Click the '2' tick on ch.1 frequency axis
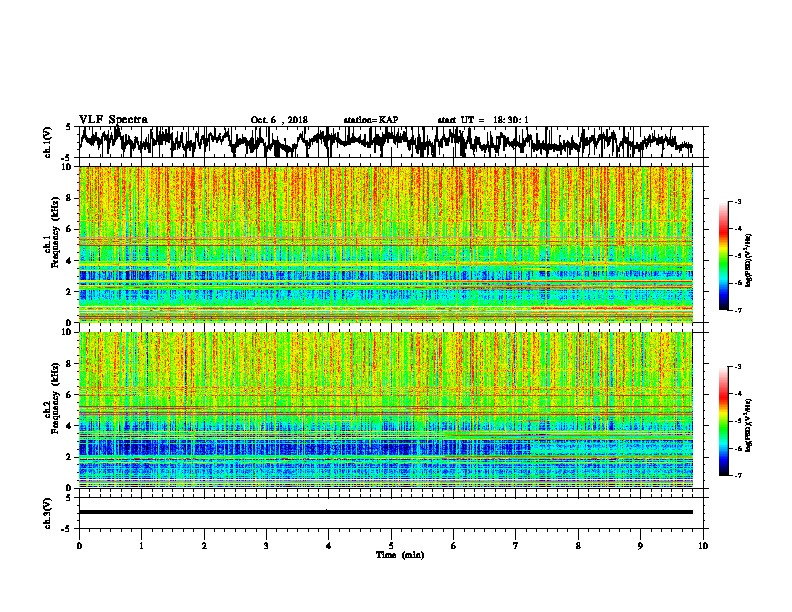792x612 pixels. [71, 291]
